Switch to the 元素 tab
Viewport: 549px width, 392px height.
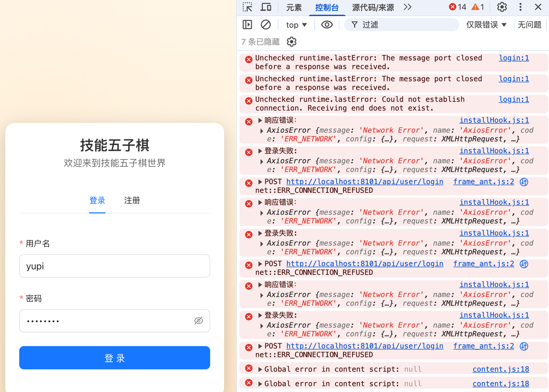[x=294, y=8]
